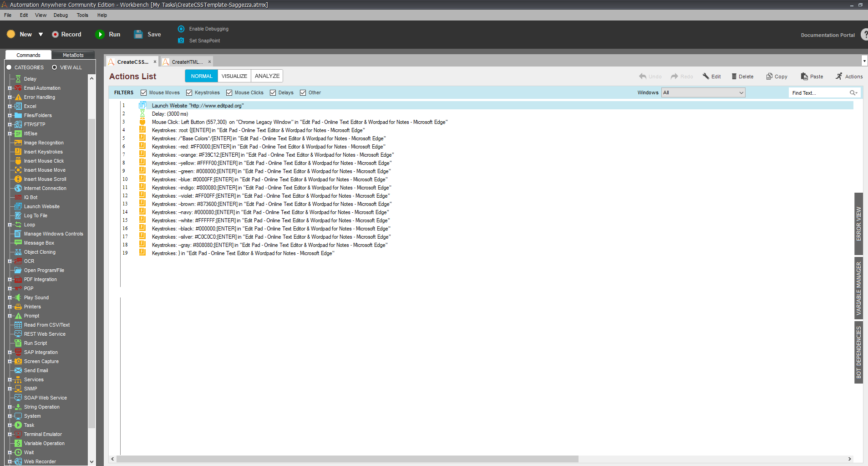This screenshot has height=466, width=868.
Task: Select the VIEW ALL radio button
Action: click(55, 67)
